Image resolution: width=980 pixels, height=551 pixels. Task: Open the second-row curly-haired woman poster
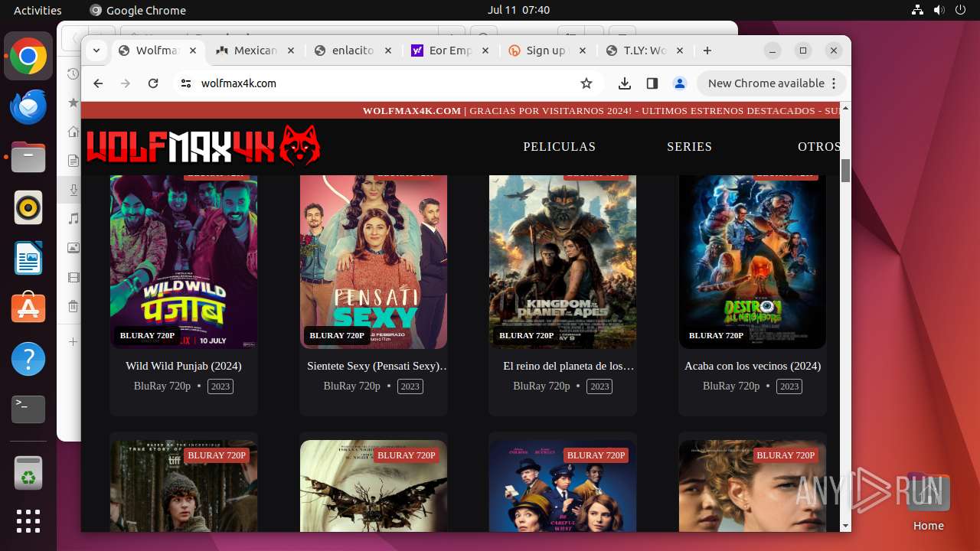point(753,485)
